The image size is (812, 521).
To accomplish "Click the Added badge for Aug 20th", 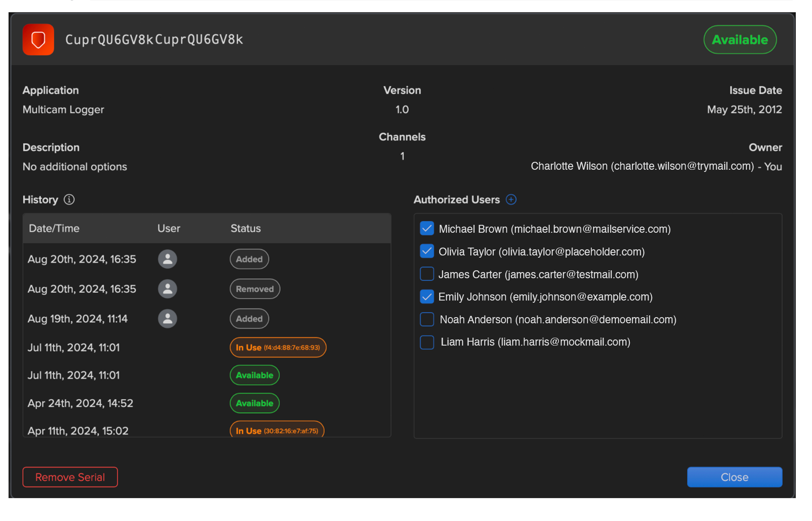I will (x=250, y=259).
